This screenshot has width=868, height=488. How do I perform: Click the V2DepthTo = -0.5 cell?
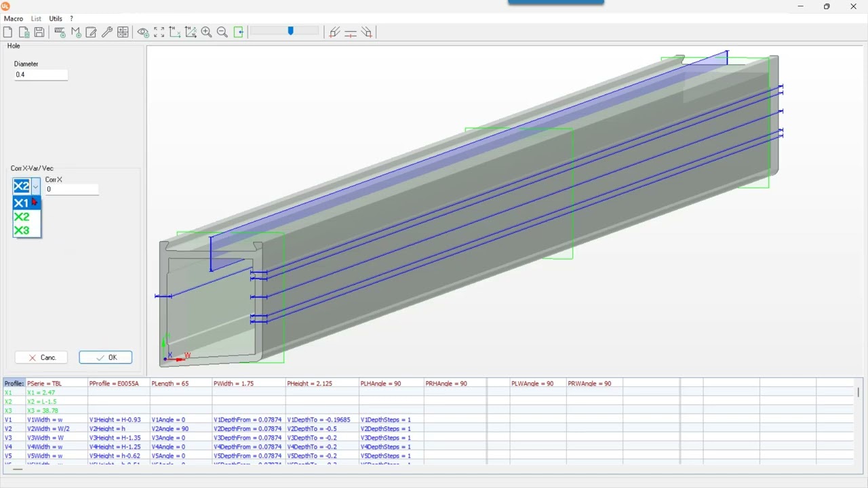pyautogui.click(x=322, y=429)
